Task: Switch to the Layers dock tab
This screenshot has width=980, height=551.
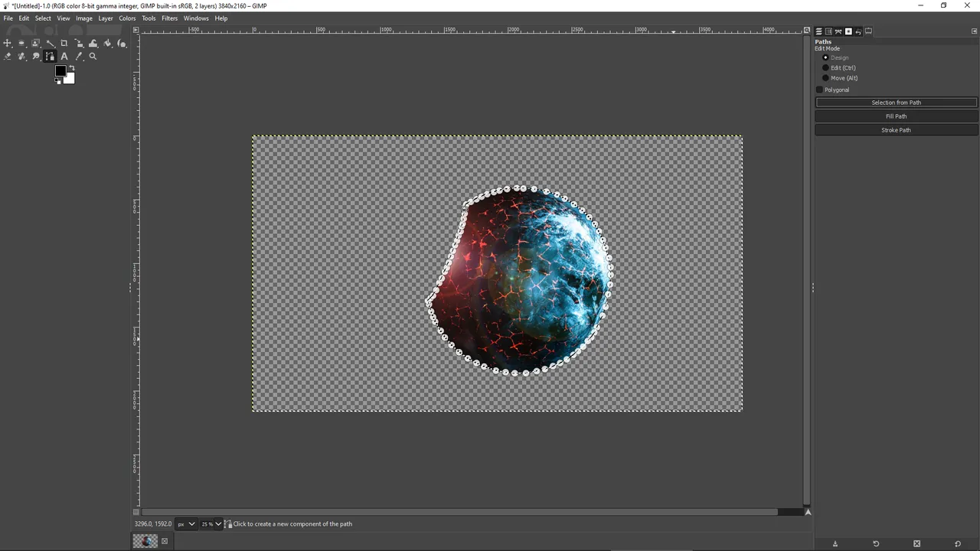Action: click(x=818, y=31)
